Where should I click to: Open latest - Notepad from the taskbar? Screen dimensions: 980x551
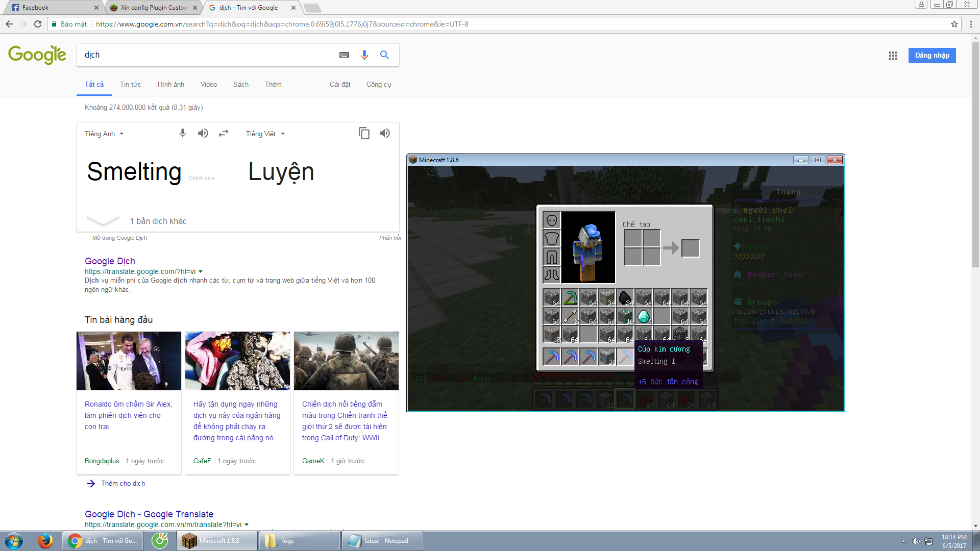(382, 541)
